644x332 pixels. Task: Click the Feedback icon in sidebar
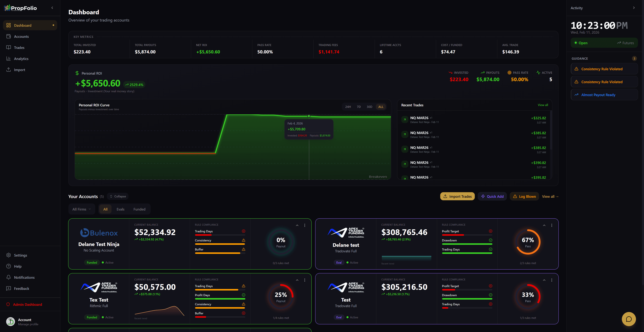pyautogui.click(x=9, y=288)
